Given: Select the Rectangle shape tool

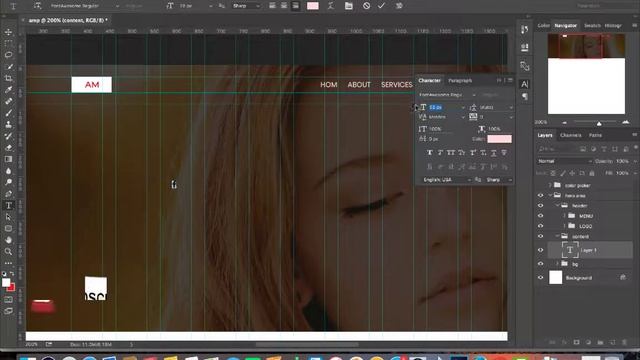Looking at the screenshot, I should [x=8, y=229].
